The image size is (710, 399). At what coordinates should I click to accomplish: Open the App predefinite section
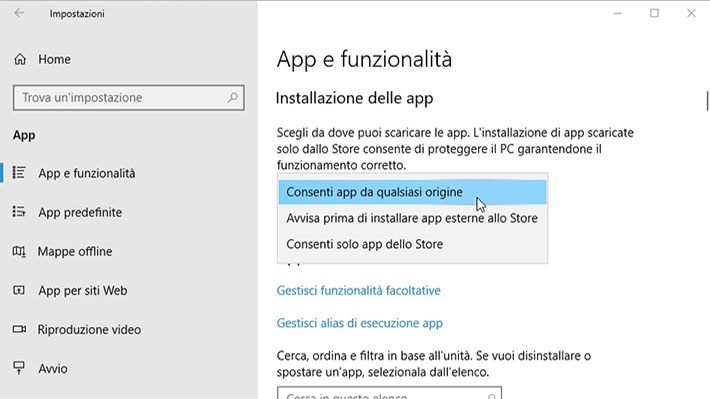(x=80, y=212)
